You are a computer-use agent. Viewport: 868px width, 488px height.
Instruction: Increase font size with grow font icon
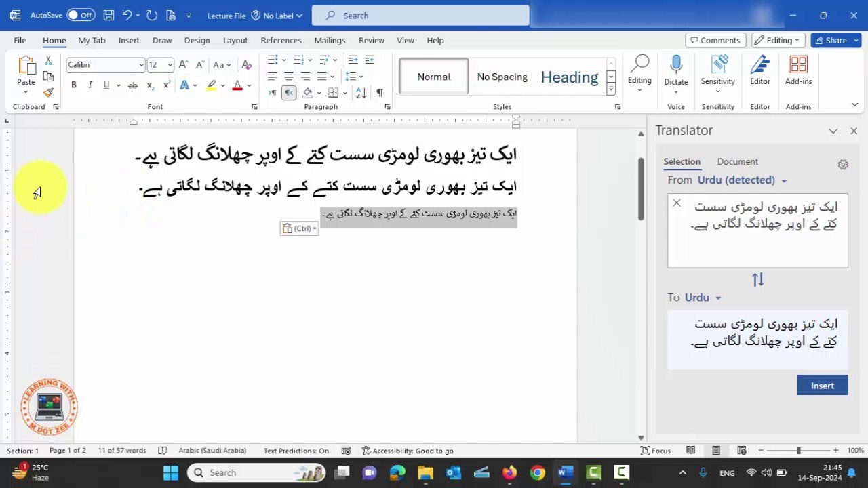point(183,64)
